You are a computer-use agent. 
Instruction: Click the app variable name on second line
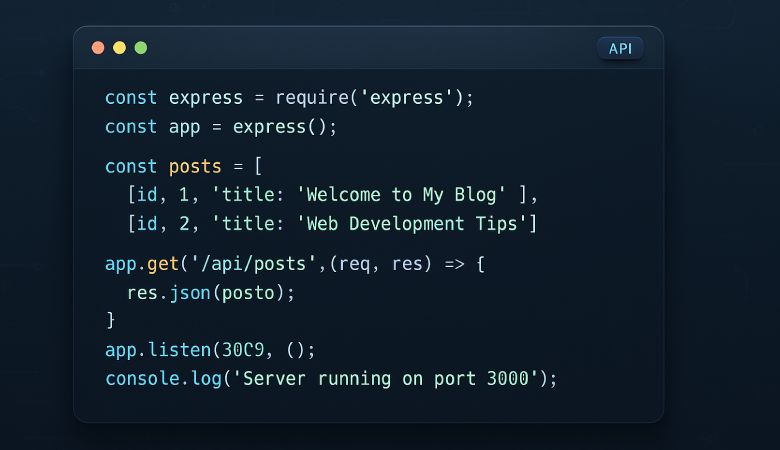(185, 127)
